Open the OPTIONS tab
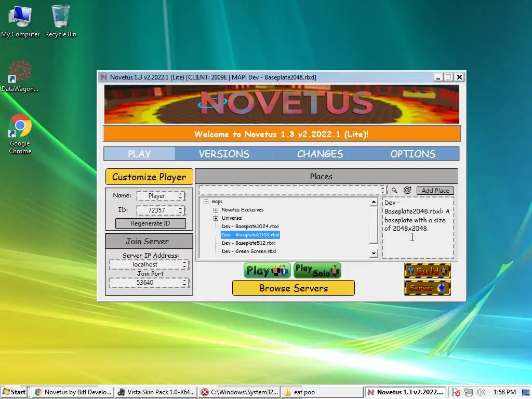Image resolution: width=532 pixels, height=399 pixels. (413, 154)
